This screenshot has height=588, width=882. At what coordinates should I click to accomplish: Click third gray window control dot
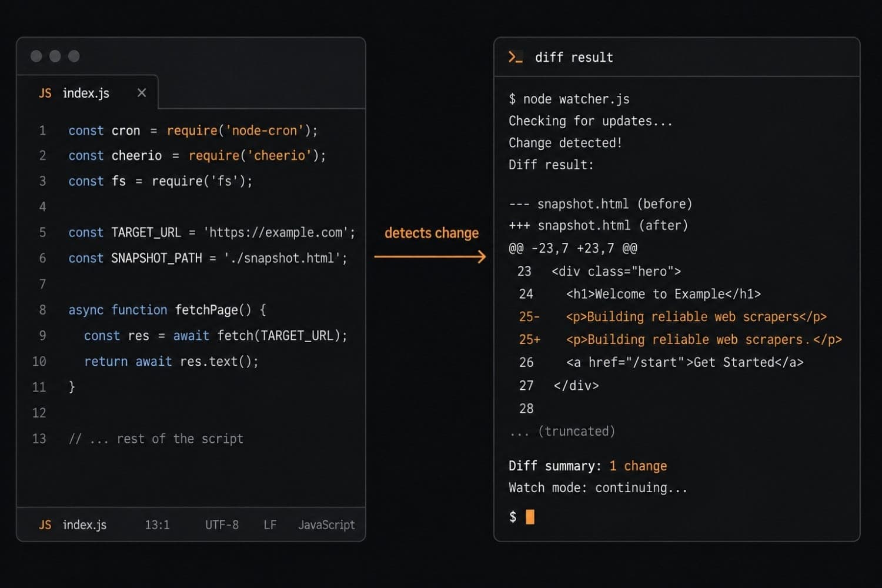coord(74,56)
